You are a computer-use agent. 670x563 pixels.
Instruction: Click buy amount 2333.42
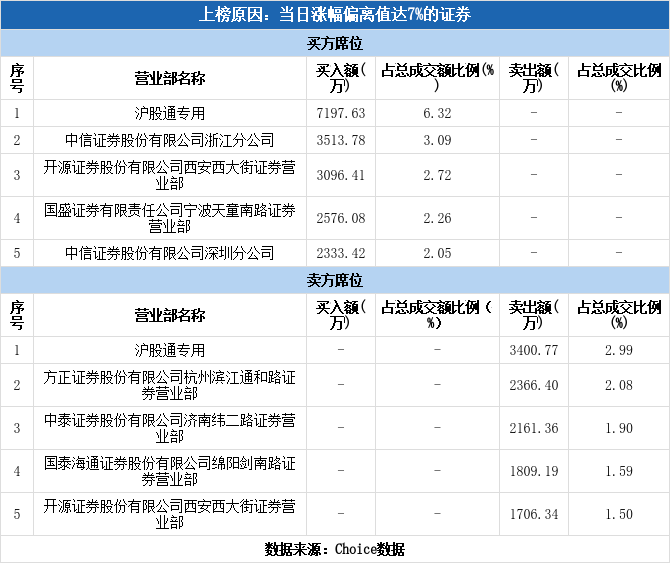341,253
